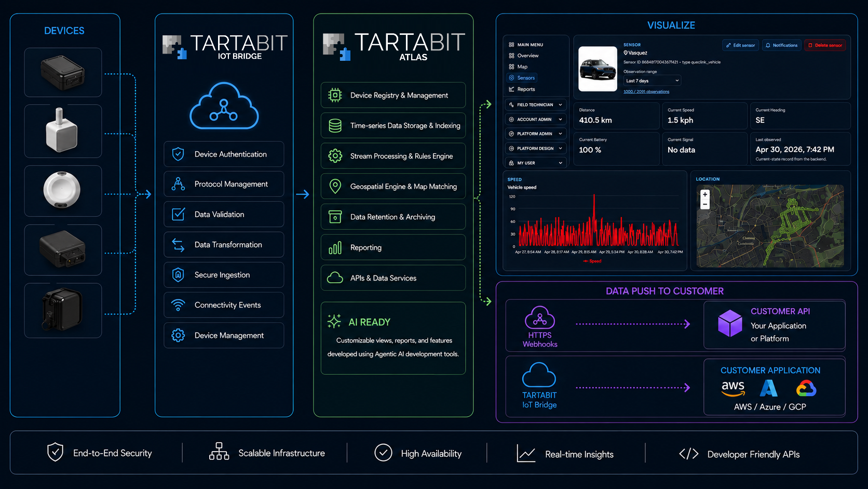Select Sensors in the main menu
Image resolution: width=868 pixels, height=489 pixels.
coord(522,78)
